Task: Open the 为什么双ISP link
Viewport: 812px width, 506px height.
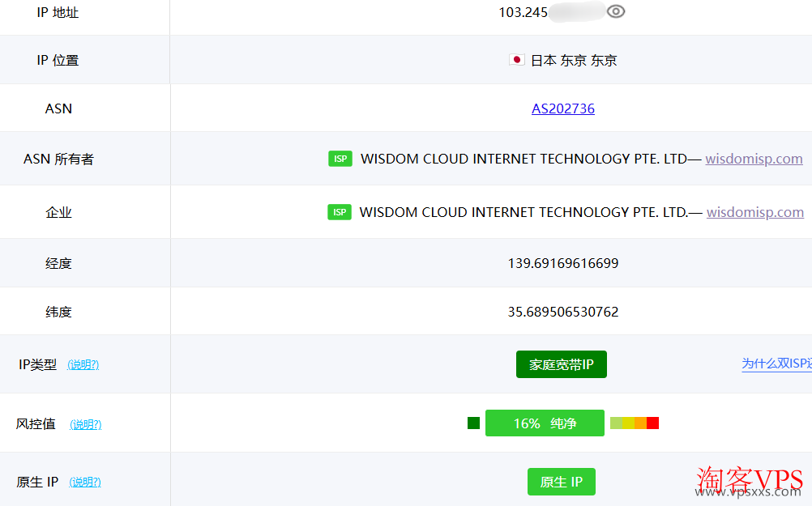Action: [776, 364]
